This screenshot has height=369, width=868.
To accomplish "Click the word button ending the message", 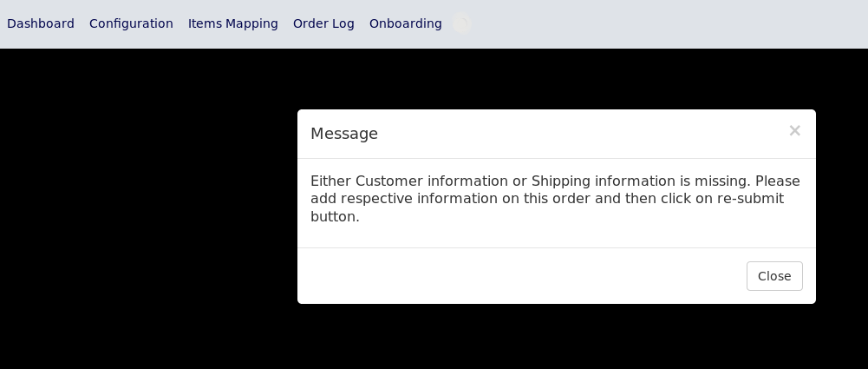I will coord(335,217).
